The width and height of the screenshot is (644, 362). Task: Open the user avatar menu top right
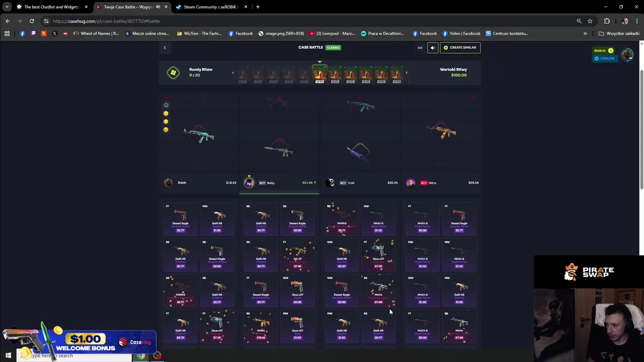[627, 54]
